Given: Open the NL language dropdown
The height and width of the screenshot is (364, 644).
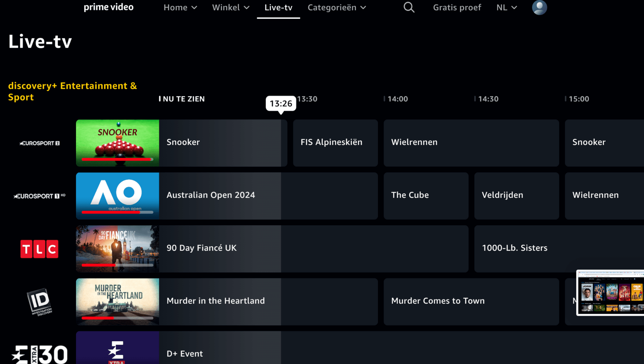Looking at the screenshot, I should point(507,7).
